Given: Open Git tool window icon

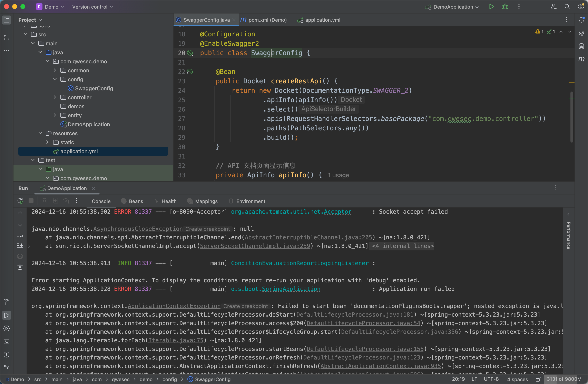Looking at the screenshot, I should (x=7, y=368).
